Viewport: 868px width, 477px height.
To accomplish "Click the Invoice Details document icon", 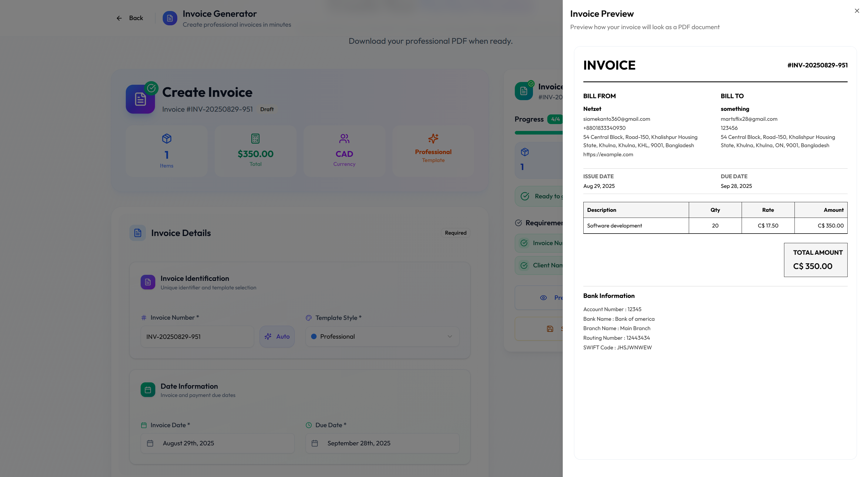I will click(137, 233).
